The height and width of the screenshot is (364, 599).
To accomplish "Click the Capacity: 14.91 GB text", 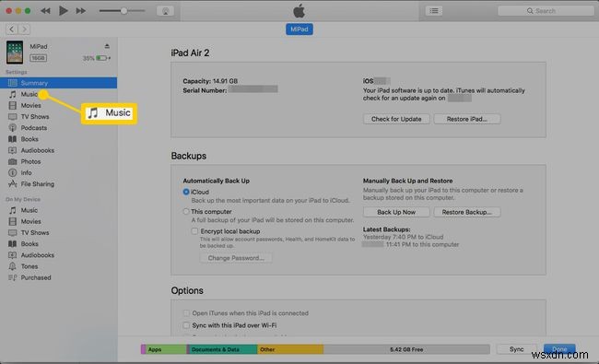I will [210, 81].
